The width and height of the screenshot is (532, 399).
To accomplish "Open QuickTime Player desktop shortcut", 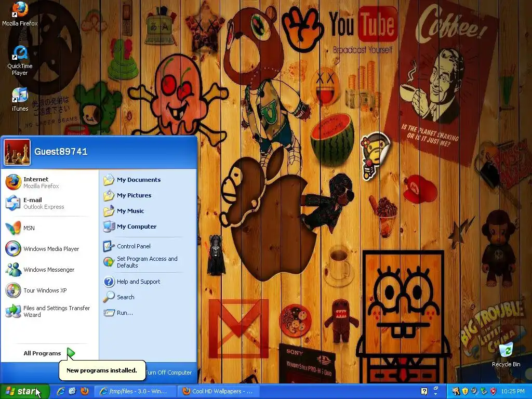I will point(20,60).
